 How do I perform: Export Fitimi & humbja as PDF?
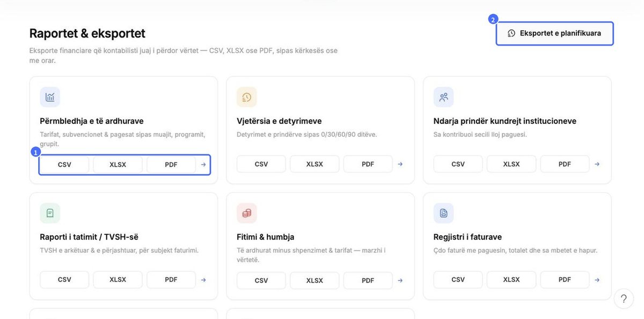(x=368, y=280)
